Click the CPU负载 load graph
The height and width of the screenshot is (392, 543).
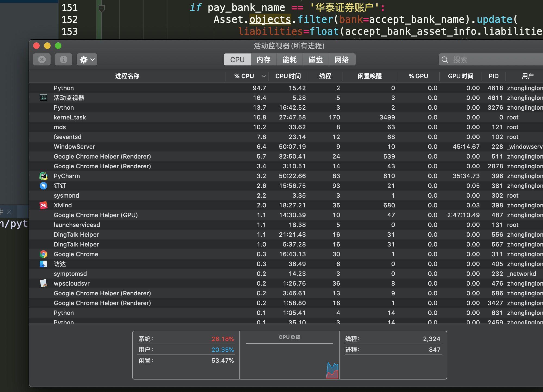[290, 355]
